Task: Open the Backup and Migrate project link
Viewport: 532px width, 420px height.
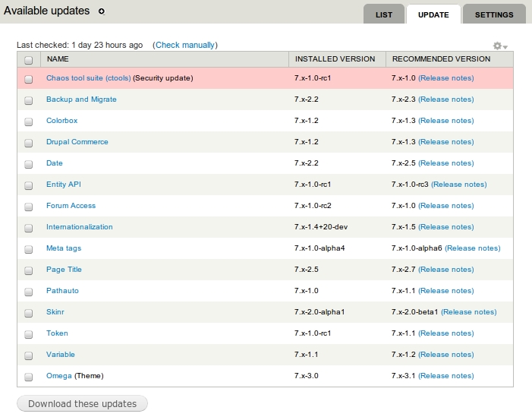Action: tap(81, 99)
